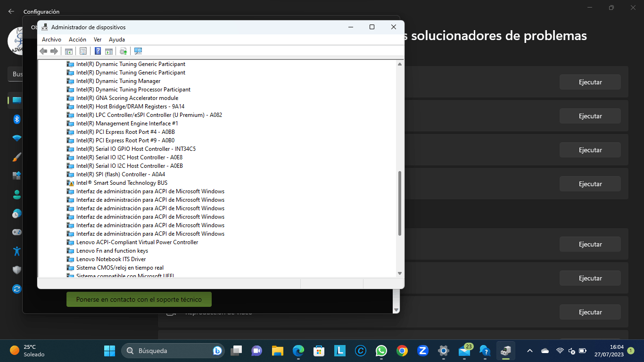This screenshot has width=644, height=362.
Task: Select Intel(R) Dynamic Tuning Manager
Action: [118, 81]
